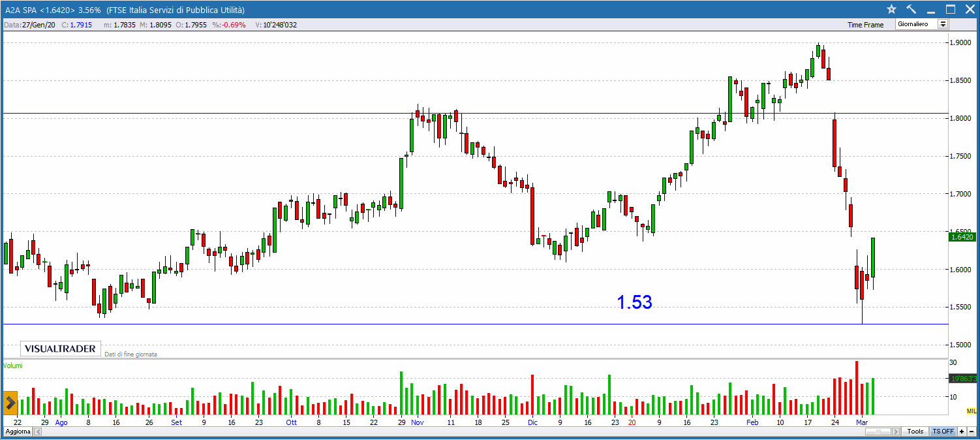Click the 19'863'3 volume value tag
This screenshot has height=440, width=980.
[962, 379]
